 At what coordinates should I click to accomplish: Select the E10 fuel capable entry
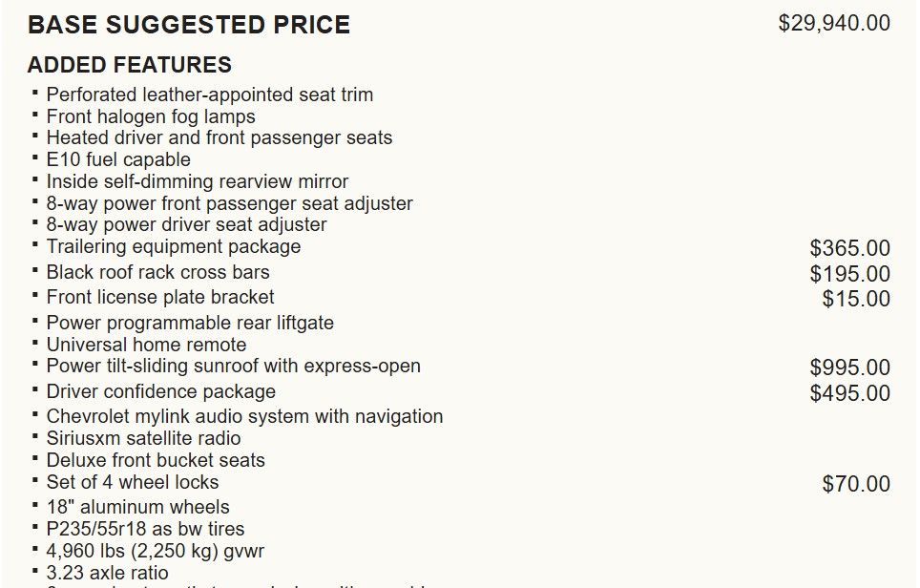[x=118, y=159]
